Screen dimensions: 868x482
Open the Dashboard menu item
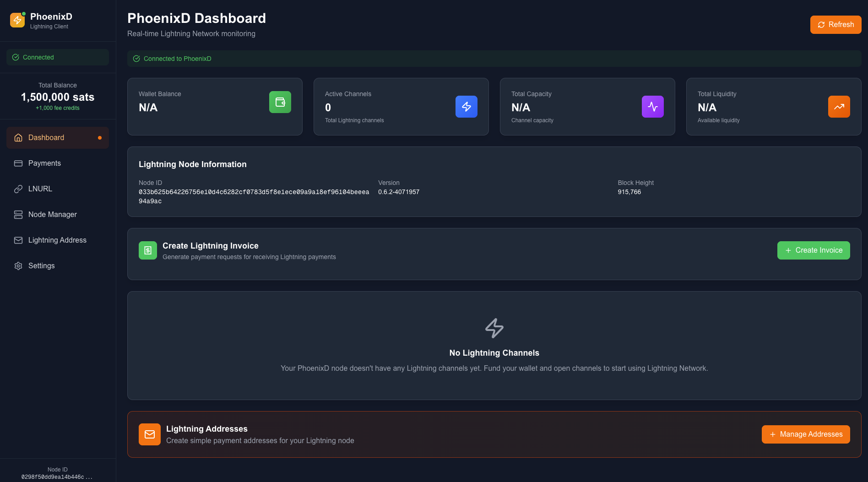coord(58,138)
